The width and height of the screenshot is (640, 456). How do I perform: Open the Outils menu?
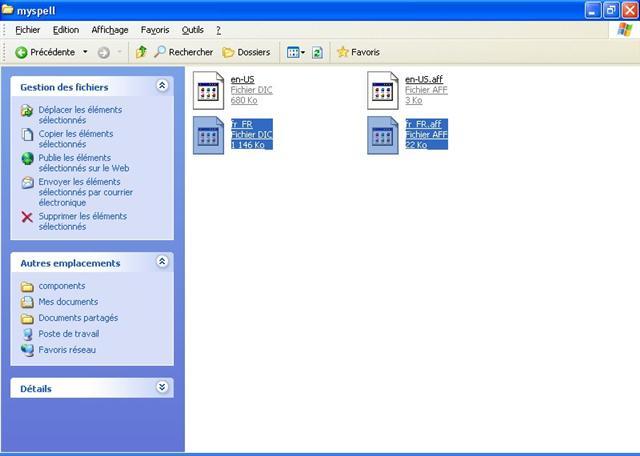tap(193, 30)
